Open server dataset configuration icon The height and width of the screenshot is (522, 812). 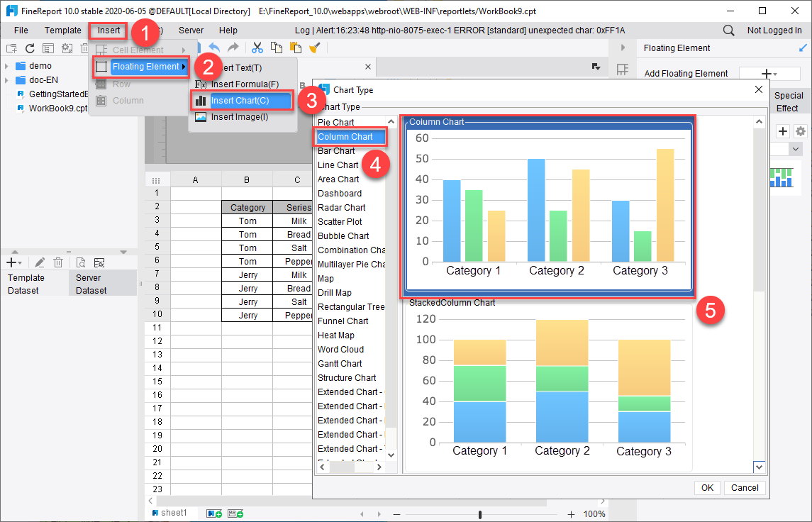[x=99, y=262]
